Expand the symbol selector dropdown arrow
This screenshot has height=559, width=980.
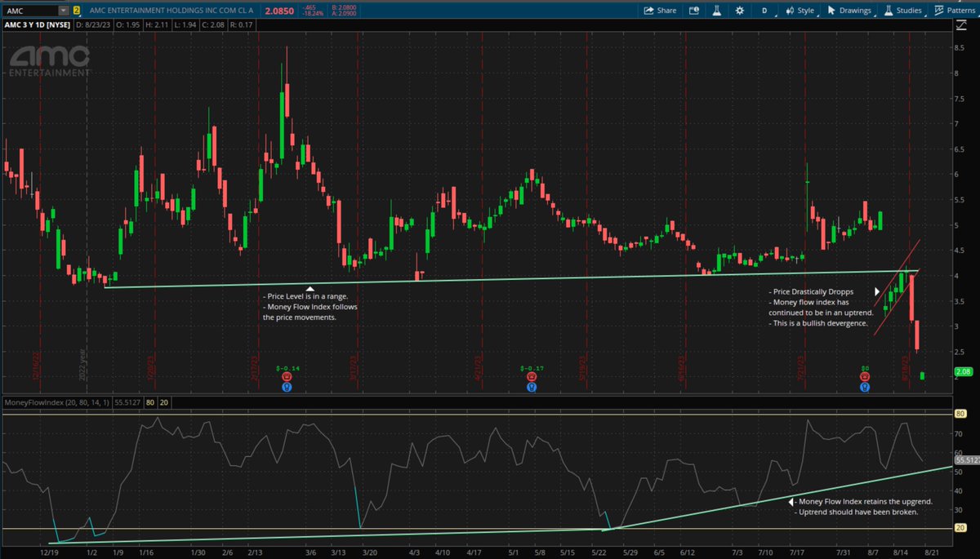coord(64,11)
